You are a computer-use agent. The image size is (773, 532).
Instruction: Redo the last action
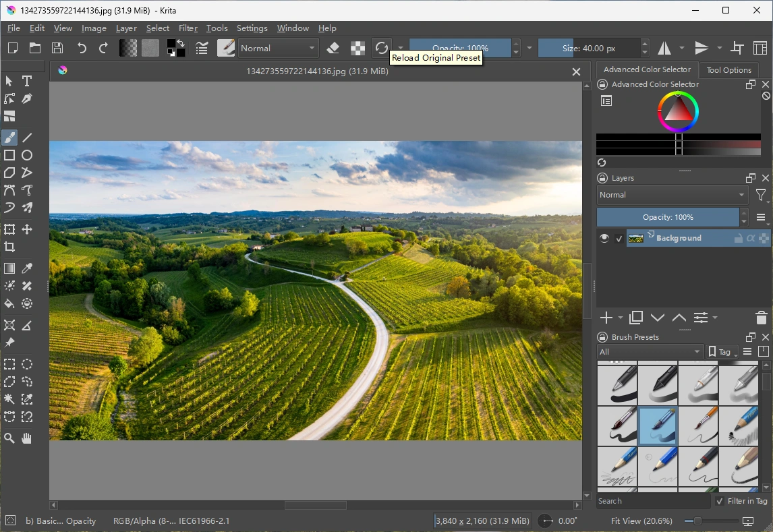(x=103, y=48)
